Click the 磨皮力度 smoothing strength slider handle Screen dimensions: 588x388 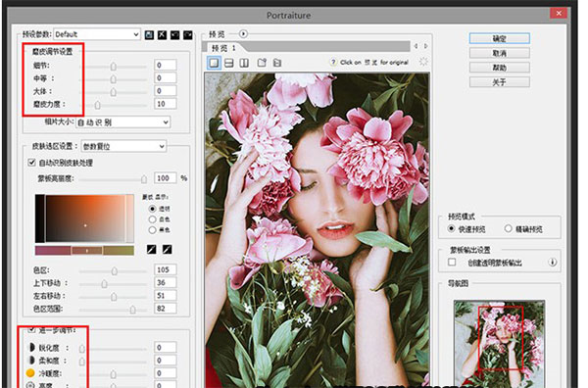click(x=97, y=105)
